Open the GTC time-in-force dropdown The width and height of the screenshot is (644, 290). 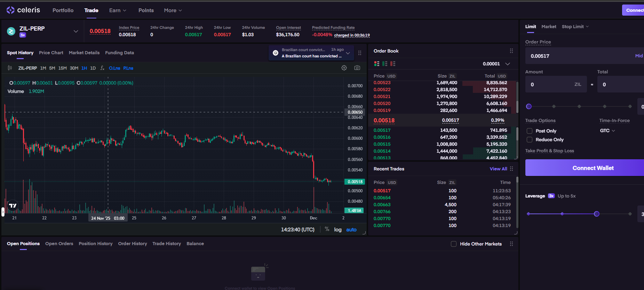[x=607, y=131]
